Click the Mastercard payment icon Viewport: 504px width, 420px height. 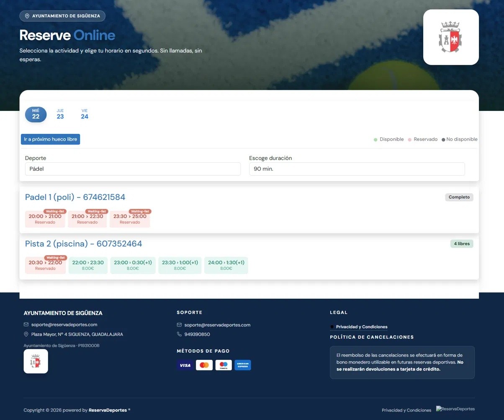point(204,365)
